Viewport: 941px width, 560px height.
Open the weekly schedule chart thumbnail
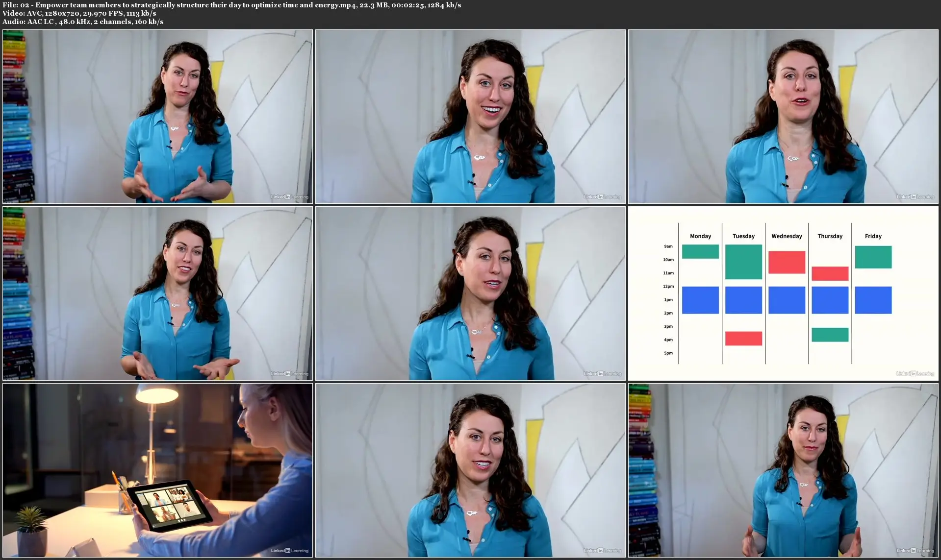click(783, 293)
